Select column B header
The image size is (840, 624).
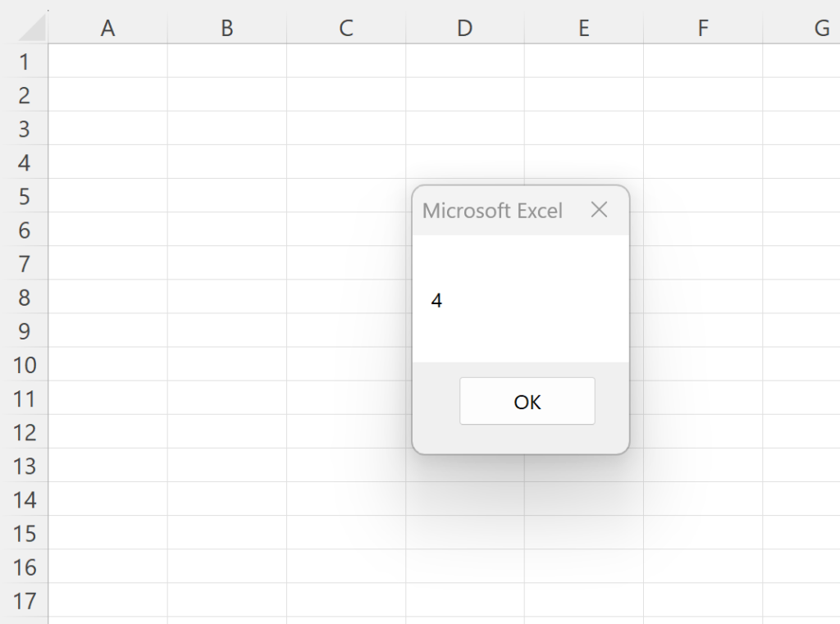pyautogui.click(x=226, y=28)
